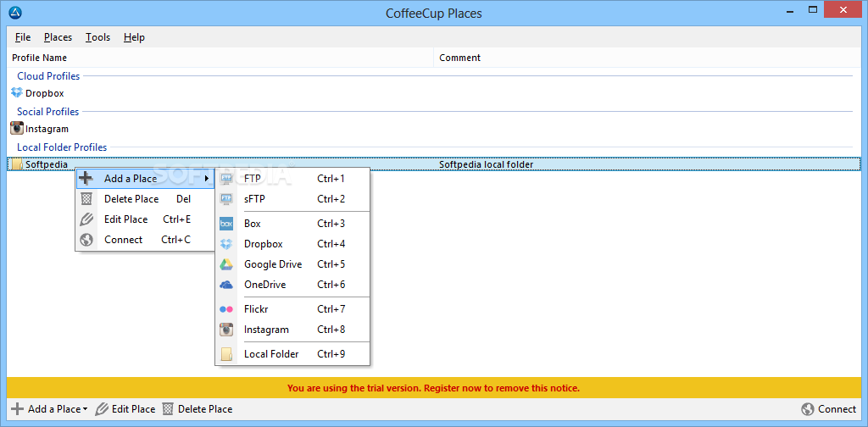The image size is (868, 427).
Task: Click the Dropbox icon in the submenu
Action: point(226,244)
